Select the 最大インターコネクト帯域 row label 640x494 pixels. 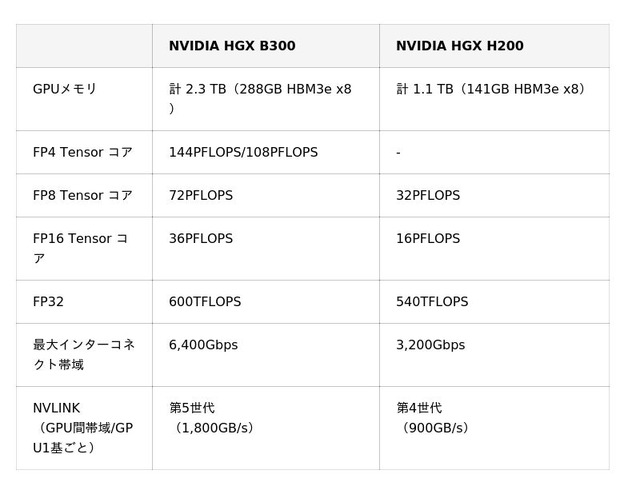pos(84,354)
